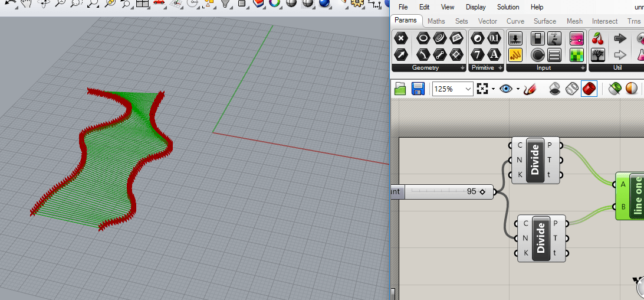This screenshot has height=300, width=644.
Task: Turn off geometry preview in Grasshopper
Action: point(555,89)
